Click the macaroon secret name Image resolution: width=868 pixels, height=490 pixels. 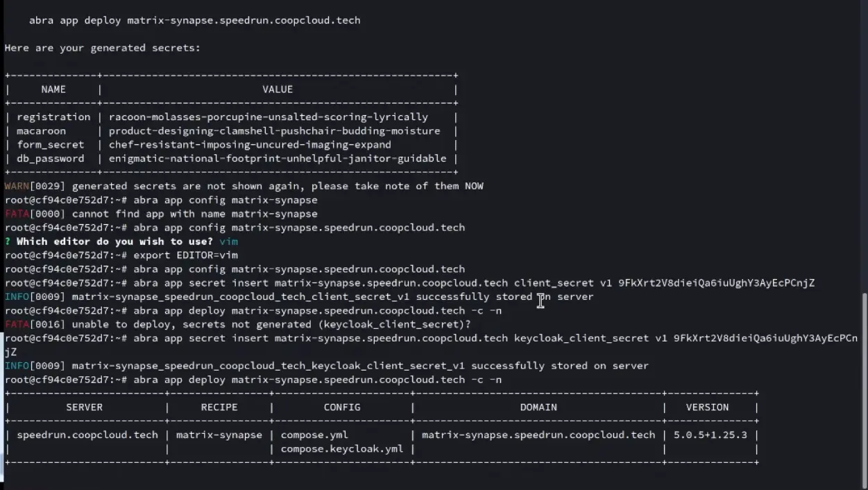pos(41,131)
